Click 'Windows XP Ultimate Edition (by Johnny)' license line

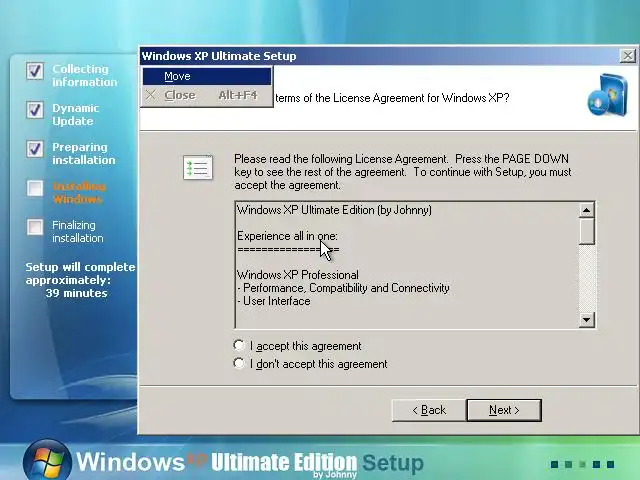[x=334, y=210]
